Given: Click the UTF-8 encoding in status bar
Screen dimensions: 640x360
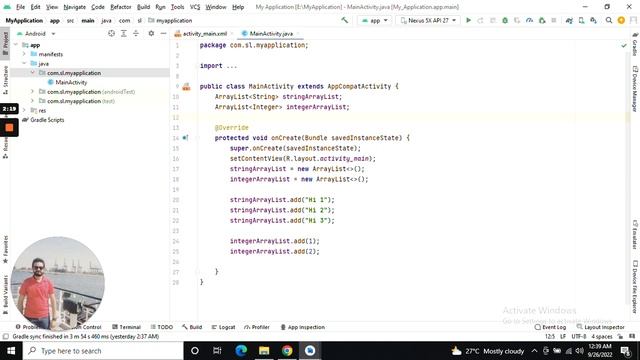Looking at the screenshot, I should 579,336.
